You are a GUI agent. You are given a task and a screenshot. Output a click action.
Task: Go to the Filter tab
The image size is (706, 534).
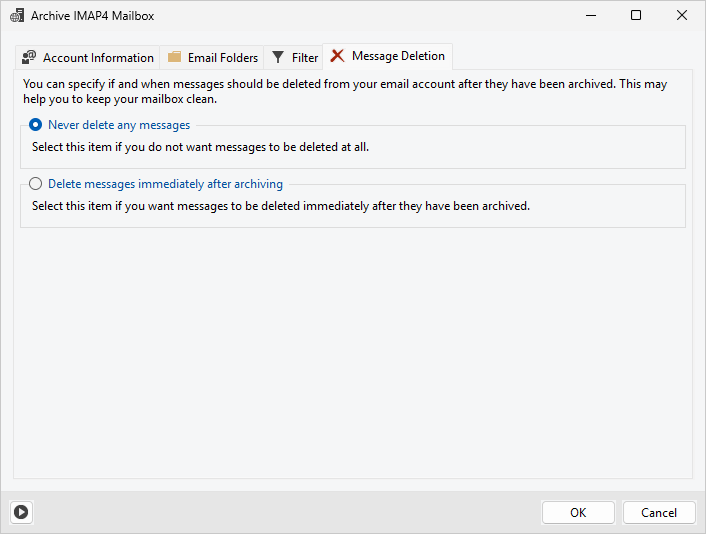point(305,58)
